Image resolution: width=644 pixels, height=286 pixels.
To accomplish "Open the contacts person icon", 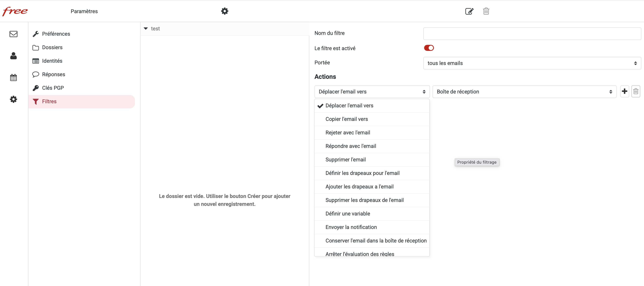I will (x=13, y=56).
